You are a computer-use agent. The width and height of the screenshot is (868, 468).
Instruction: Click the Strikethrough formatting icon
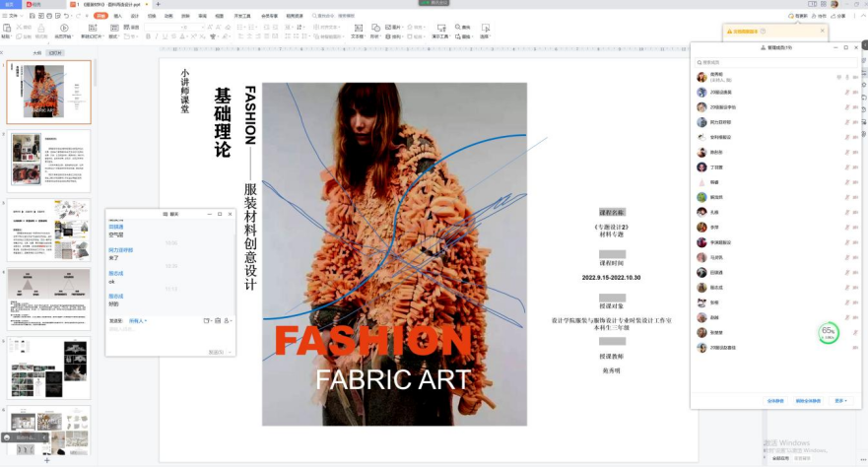tap(173, 36)
